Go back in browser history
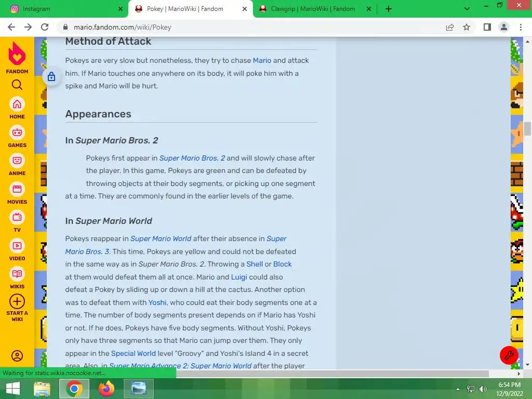 click(11, 27)
